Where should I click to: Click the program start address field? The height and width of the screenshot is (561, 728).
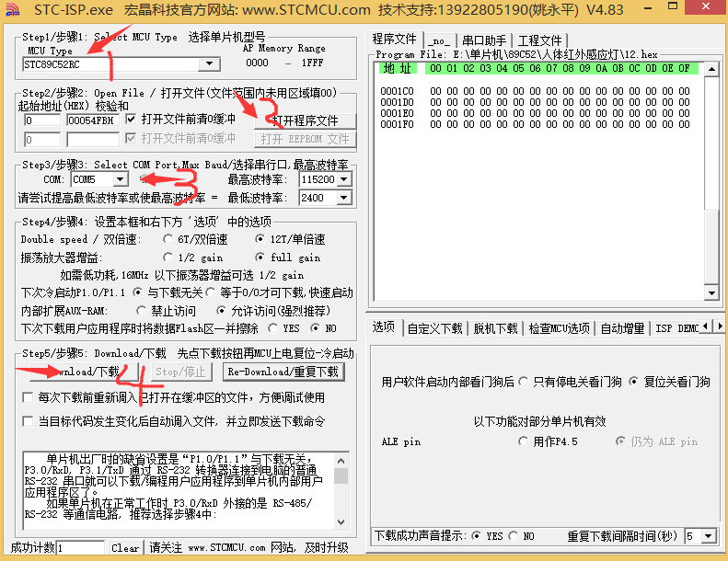pos(42,120)
